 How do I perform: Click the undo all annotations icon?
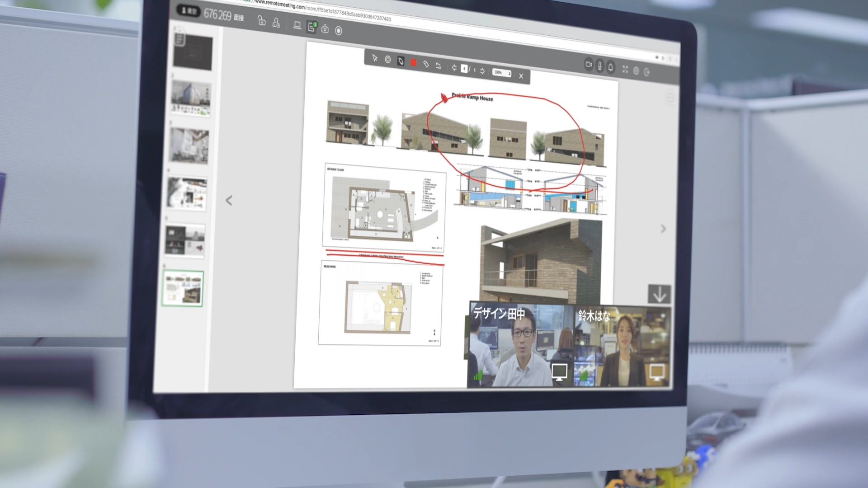click(x=438, y=66)
